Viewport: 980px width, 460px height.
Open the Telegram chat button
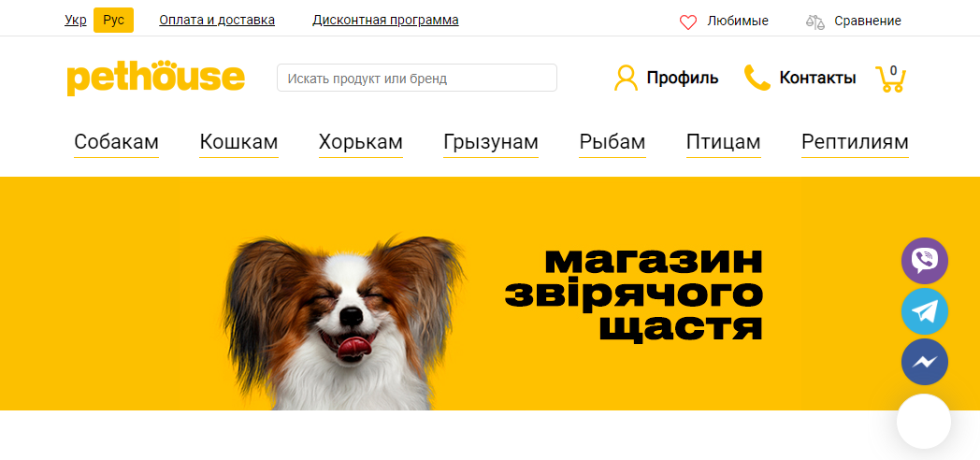[x=925, y=311]
